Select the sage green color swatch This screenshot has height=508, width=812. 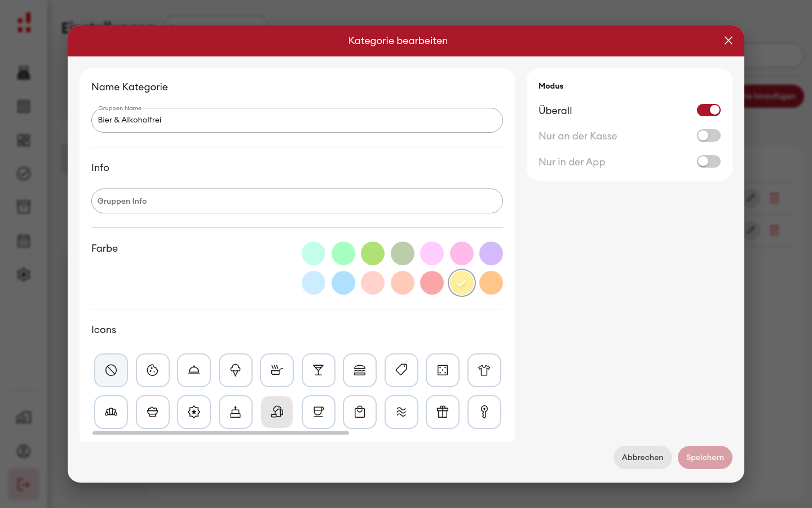(x=403, y=253)
